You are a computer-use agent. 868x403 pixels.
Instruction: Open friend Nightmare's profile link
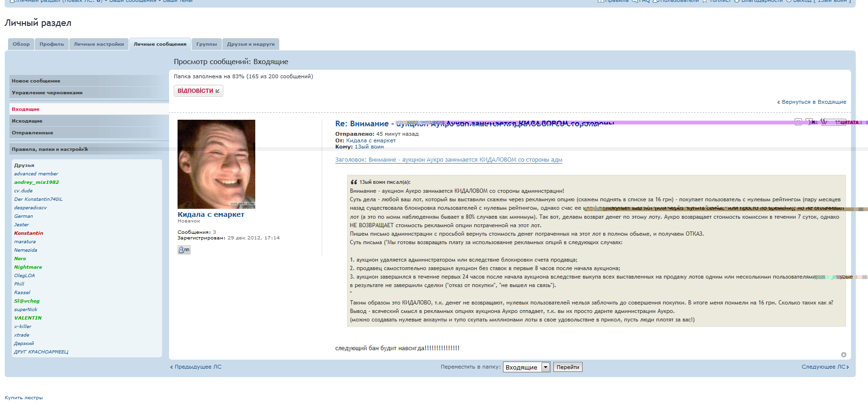[x=28, y=267]
